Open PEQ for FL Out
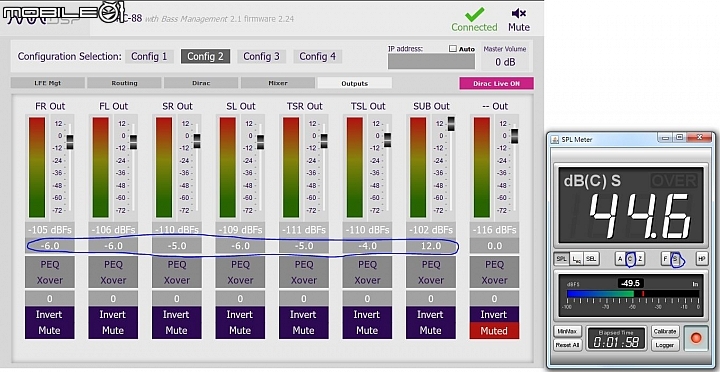The image size is (720, 372). pyautogui.click(x=113, y=265)
